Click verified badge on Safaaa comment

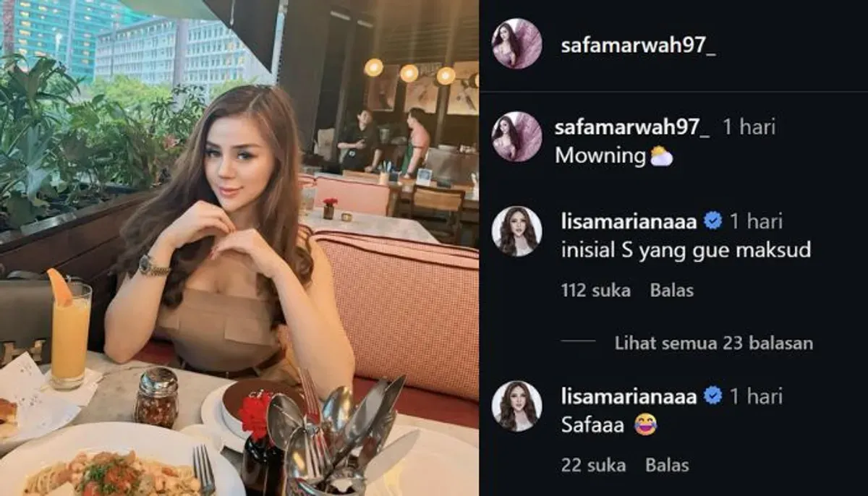[712, 396]
